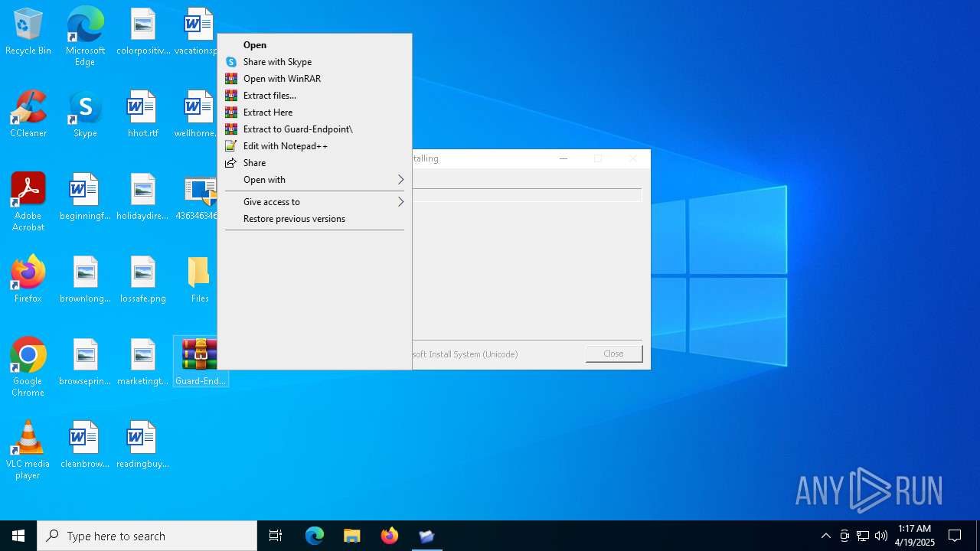Select the 436346346 installer icon on desktop
980x551 pixels.
tap(198, 197)
